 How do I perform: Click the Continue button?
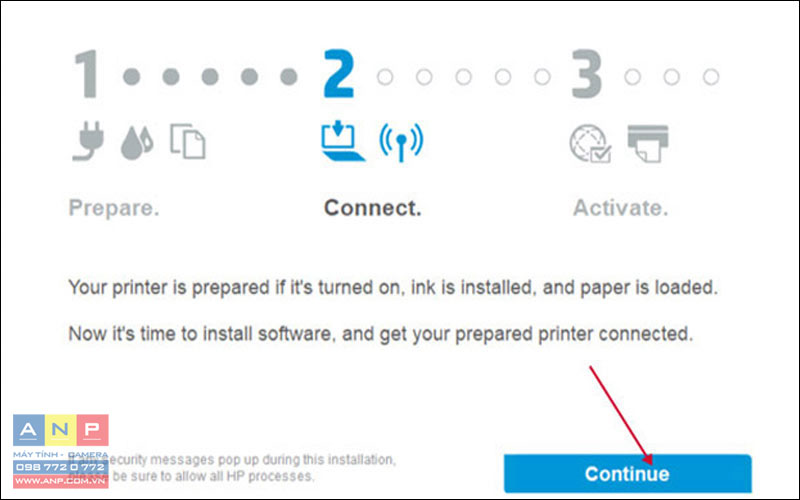[x=628, y=473]
